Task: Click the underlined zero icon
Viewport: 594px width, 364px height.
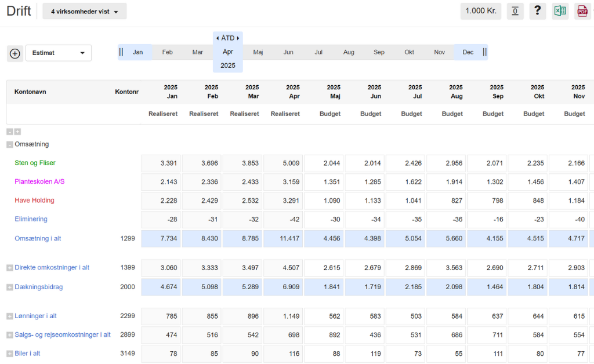Action: pyautogui.click(x=515, y=11)
